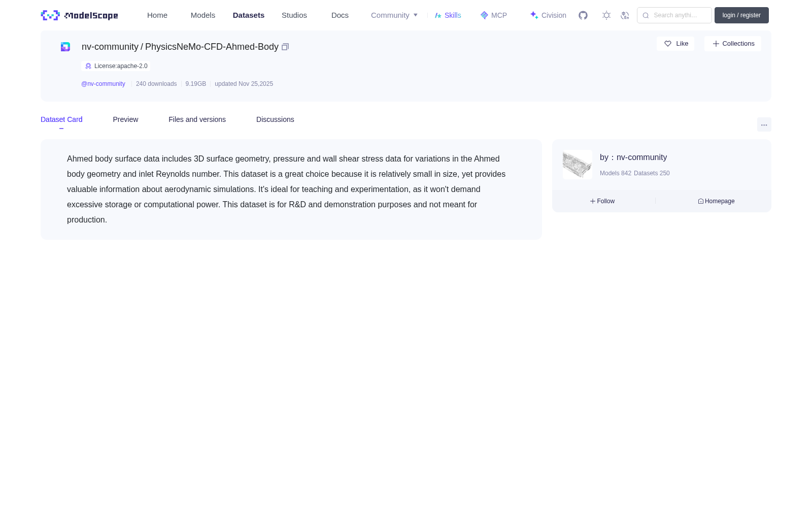Open the Discussions tab
The width and height of the screenshot is (812, 508).
pos(275,119)
